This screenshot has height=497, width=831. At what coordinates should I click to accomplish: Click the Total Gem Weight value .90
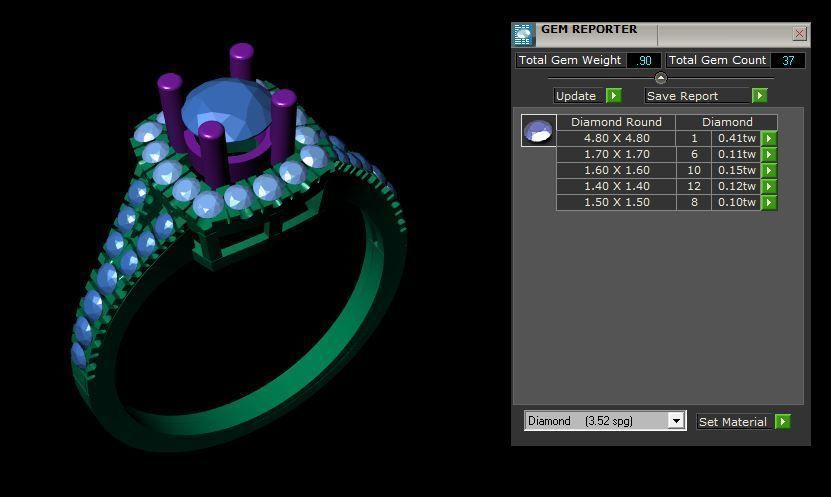pyautogui.click(x=644, y=60)
